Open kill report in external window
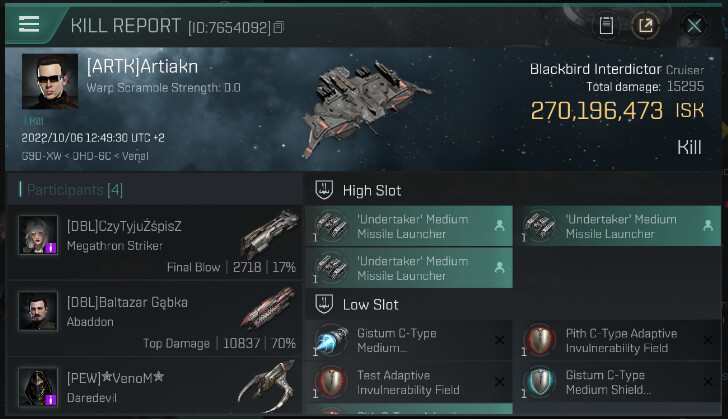The image size is (728, 419). pos(646,26)
